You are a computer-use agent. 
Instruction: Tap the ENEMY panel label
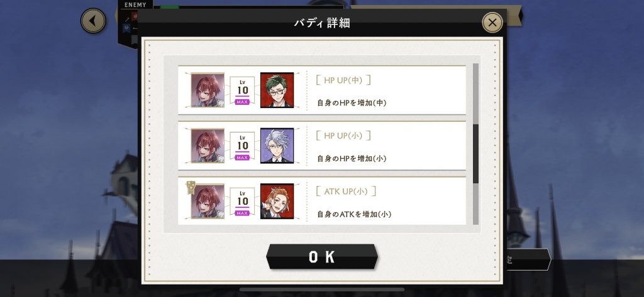[135, 5]
